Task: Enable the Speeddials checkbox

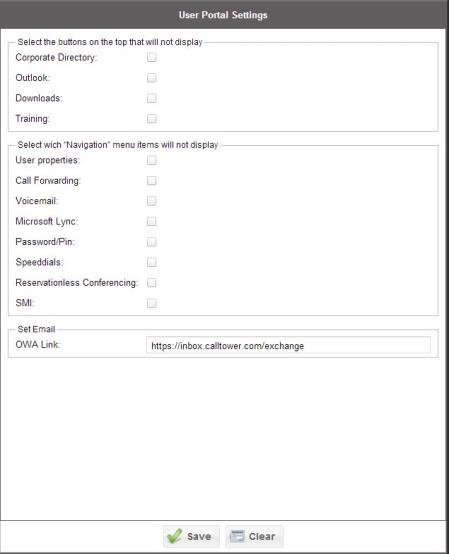Action: click(x=152, y=263)
